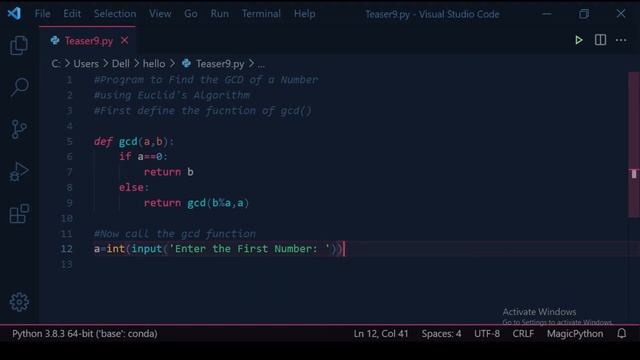Click the Users breadcrumb segment
The height and width of the screenshot is (360, 640).
(x=86, y=64)
